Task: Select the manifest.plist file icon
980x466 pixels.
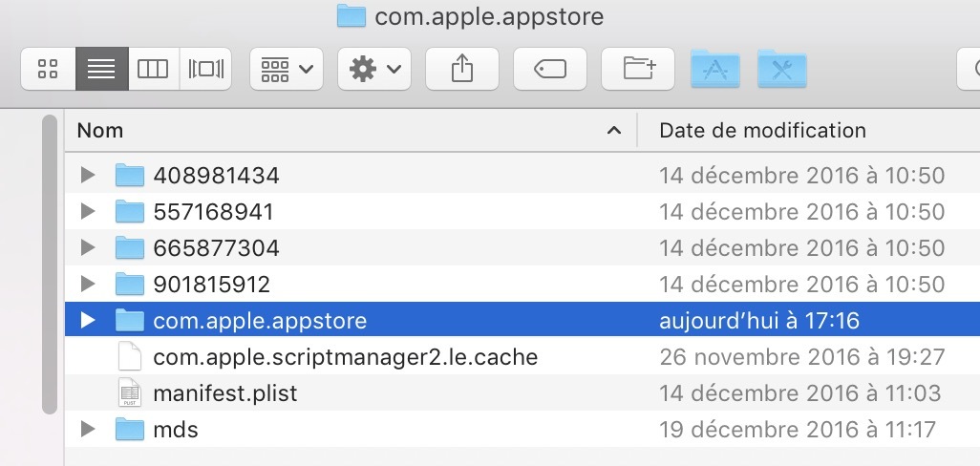Action: pos(130,392)
